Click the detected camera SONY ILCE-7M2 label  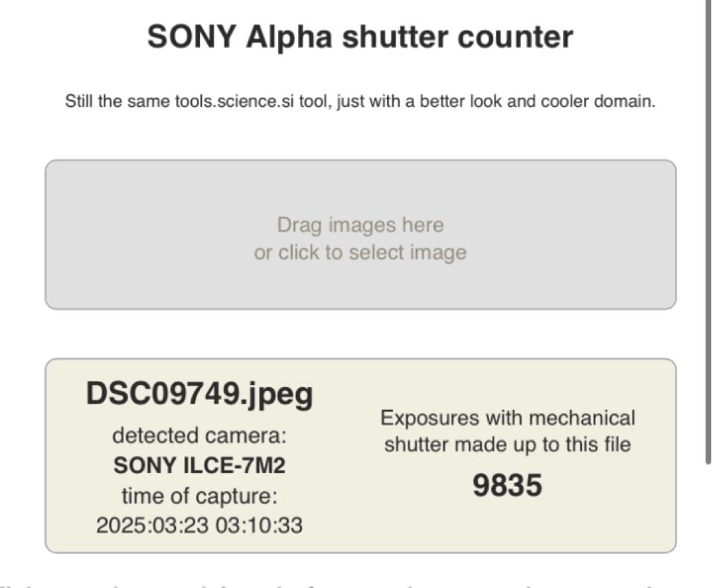(x=199, y=465)
